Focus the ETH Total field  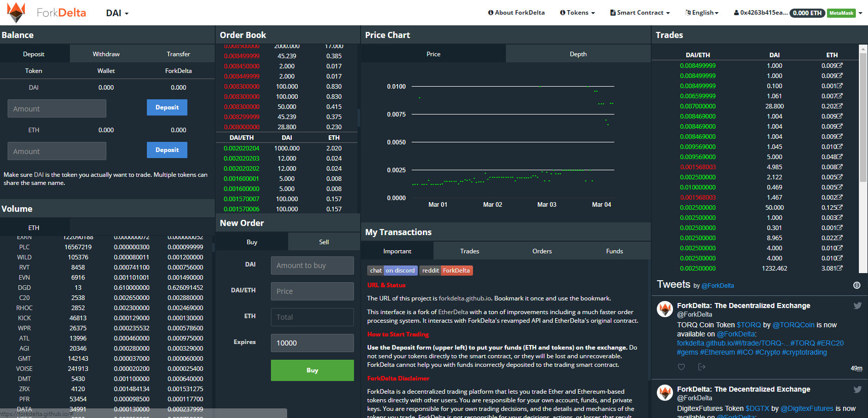pos(312,317)
